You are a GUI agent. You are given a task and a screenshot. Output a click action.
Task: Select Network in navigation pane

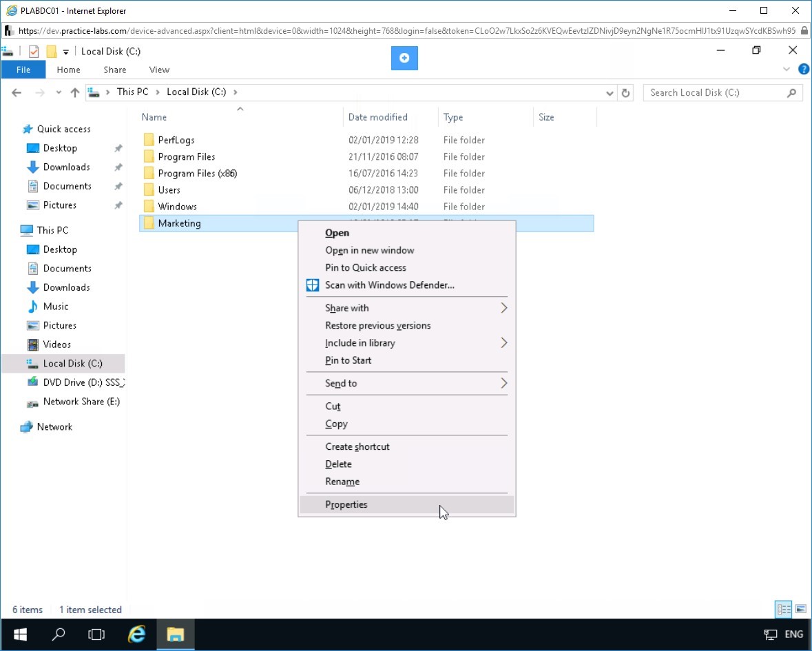[x=54, y=426]
